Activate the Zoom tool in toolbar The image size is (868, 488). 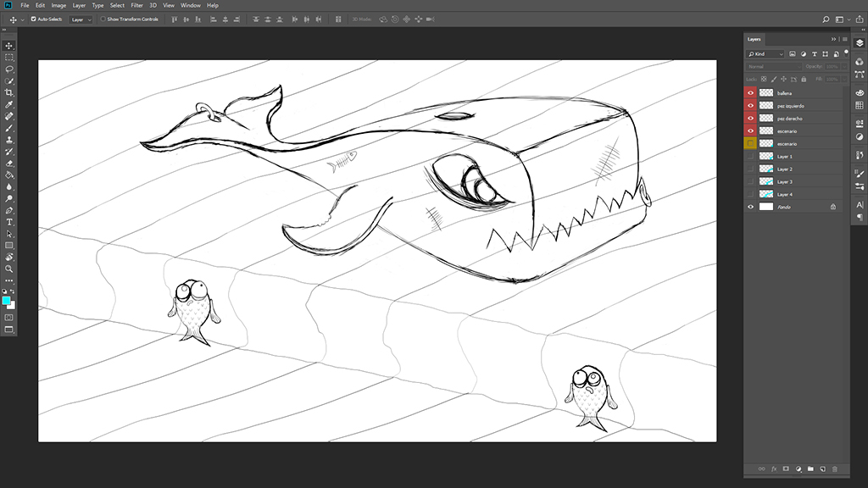[x=9, y=269]
